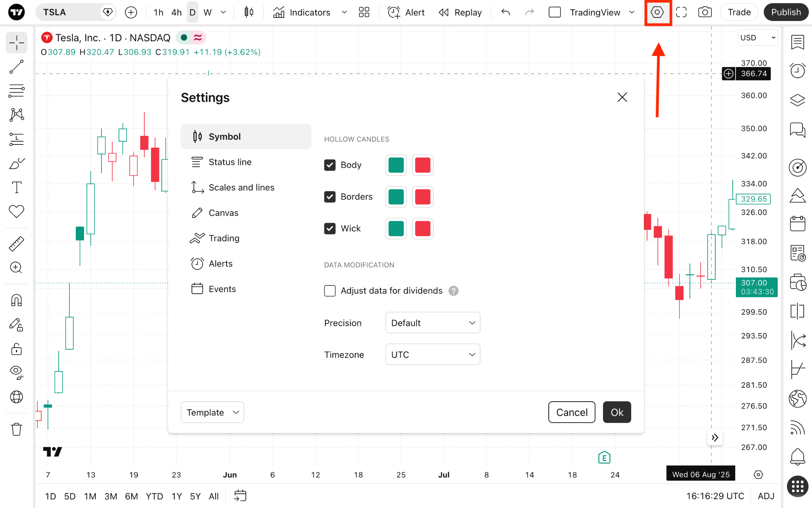Open the chat bubbles panel
812x508 pixels.
(797, 129)
